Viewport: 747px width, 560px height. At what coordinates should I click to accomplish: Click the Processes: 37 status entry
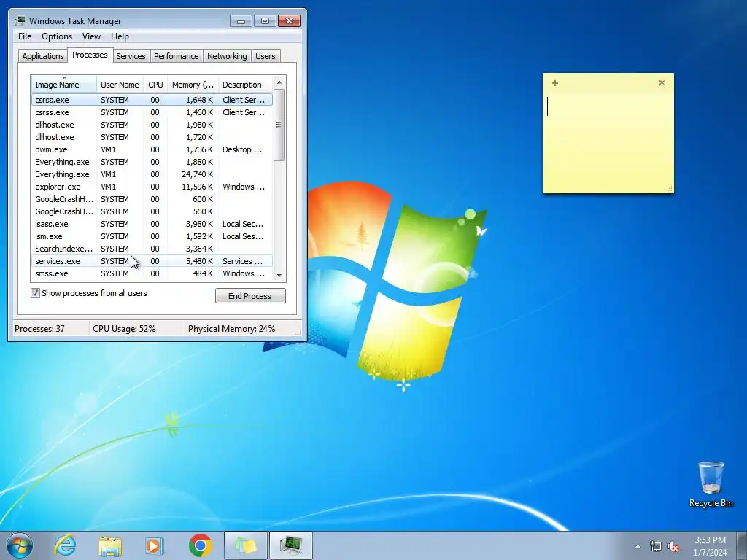(39, 329)
